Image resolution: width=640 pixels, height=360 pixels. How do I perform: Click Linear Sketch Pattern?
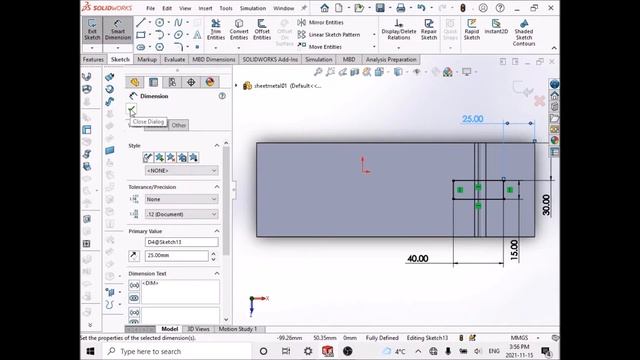[x=329, y=35]
